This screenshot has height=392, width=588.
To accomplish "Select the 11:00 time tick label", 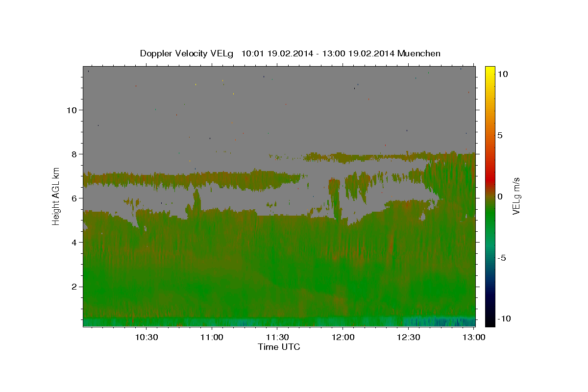I will 212,337.
